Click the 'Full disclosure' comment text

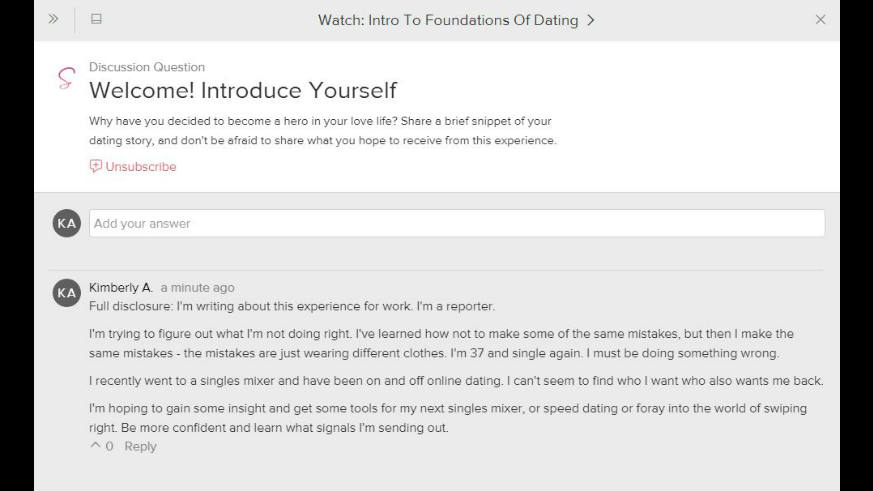(292, 306)
